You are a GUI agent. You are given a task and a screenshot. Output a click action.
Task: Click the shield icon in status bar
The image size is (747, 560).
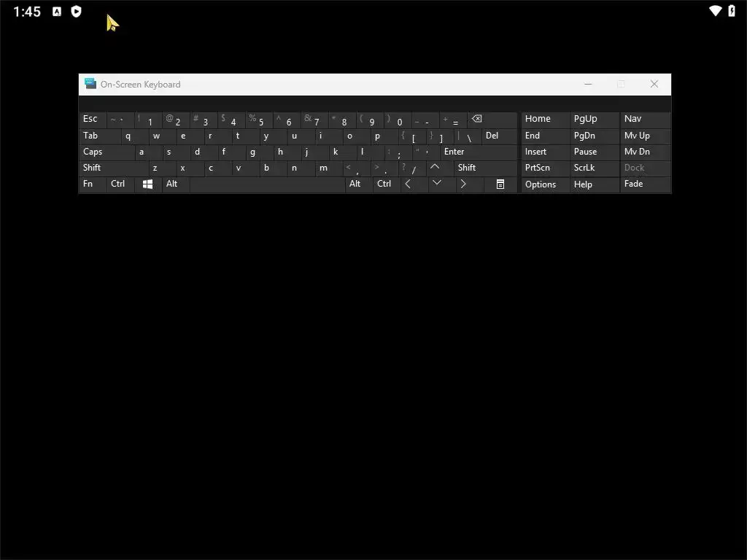click(76, 12)
